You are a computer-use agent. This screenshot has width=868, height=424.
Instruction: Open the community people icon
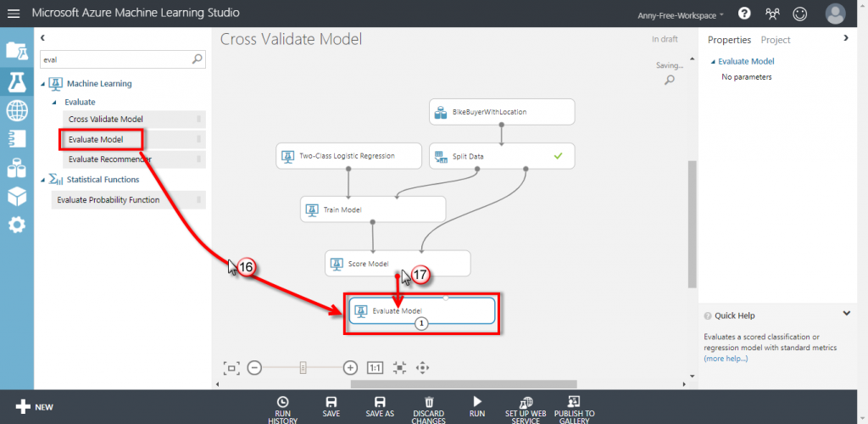(772, 14)
